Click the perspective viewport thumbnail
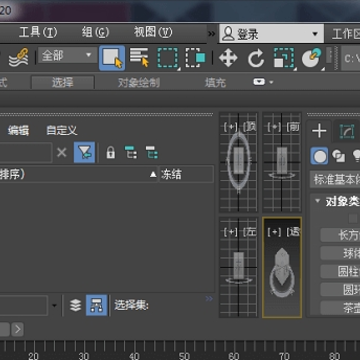Image resolution: width=360 pixels, height=360 pixels. (x=282, y=267)
